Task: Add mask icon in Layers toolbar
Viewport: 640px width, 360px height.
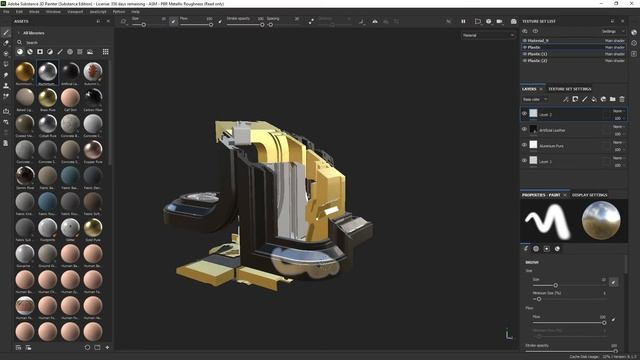Action: 575,99
